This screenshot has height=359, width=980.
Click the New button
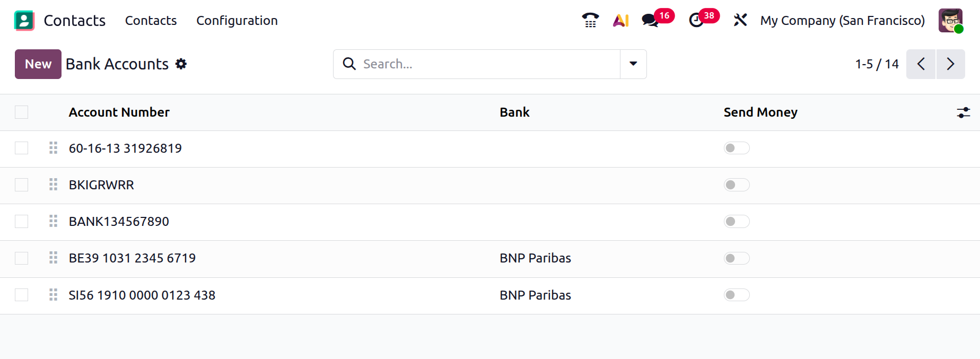38,64
